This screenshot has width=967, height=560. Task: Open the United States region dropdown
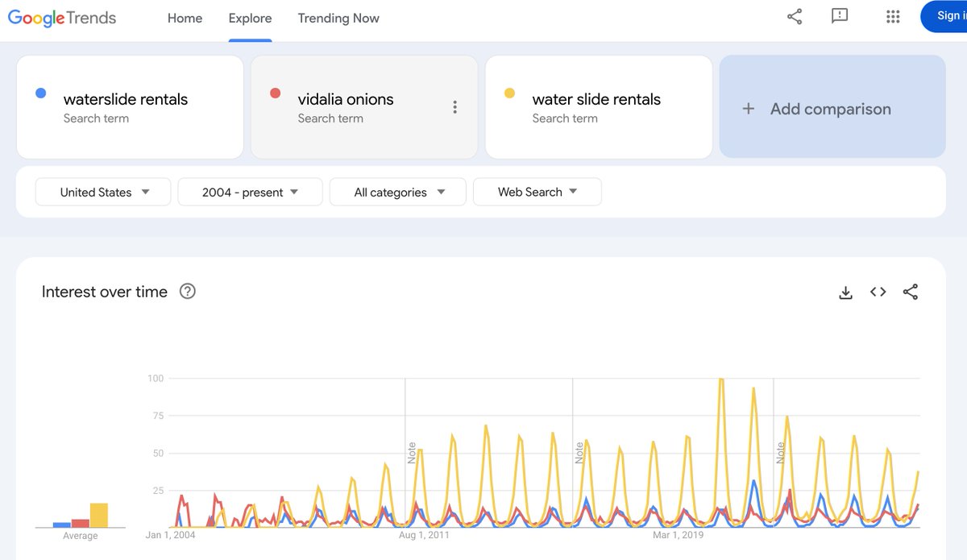coord(103,192)
